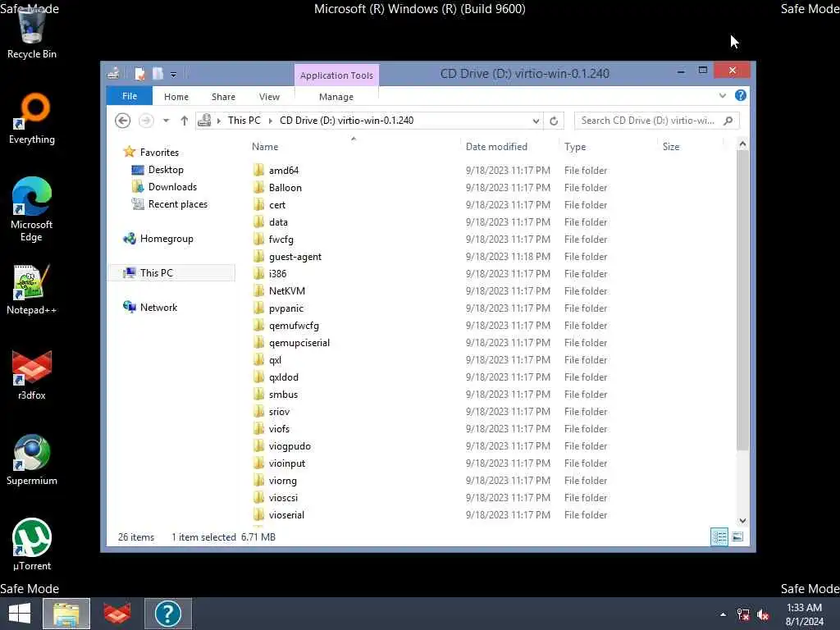Open the address bar history dropdown
The image size is (840, 630).
(x=536, y=121)
